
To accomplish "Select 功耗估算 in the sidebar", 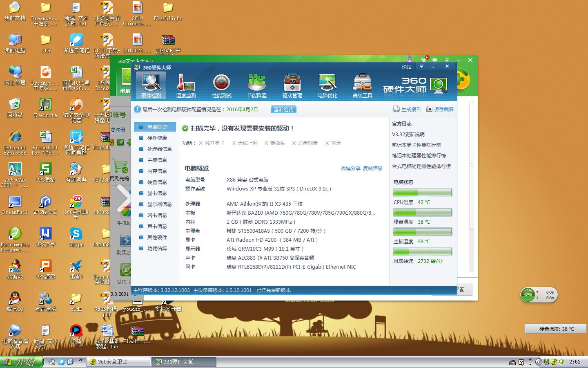I will [x=155, y=248].
